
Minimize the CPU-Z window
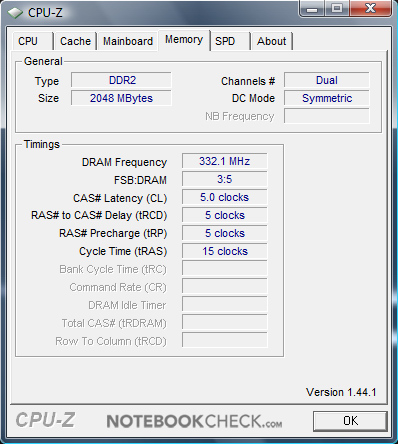[x=312, y=8]
